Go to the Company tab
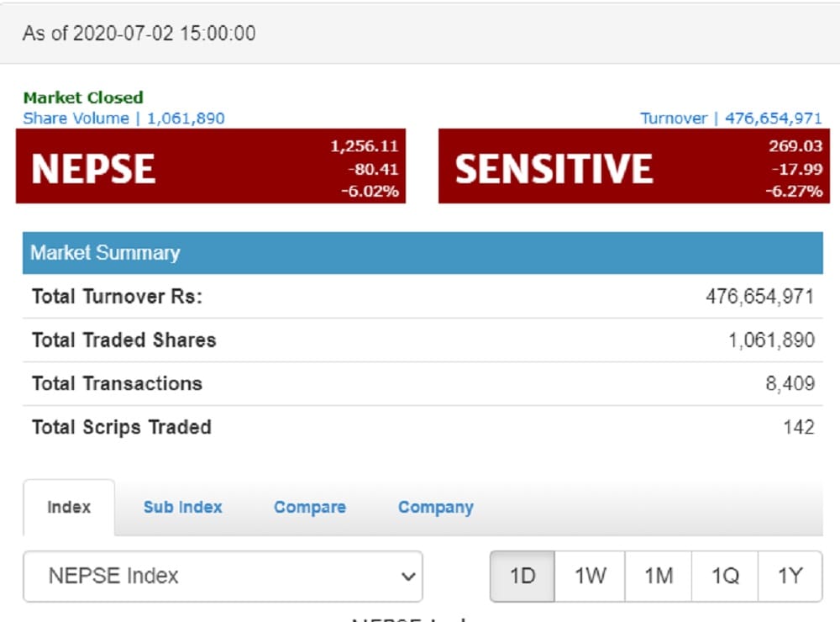The width and height of the screenshot is (840, 622). [x=435, y=507]
